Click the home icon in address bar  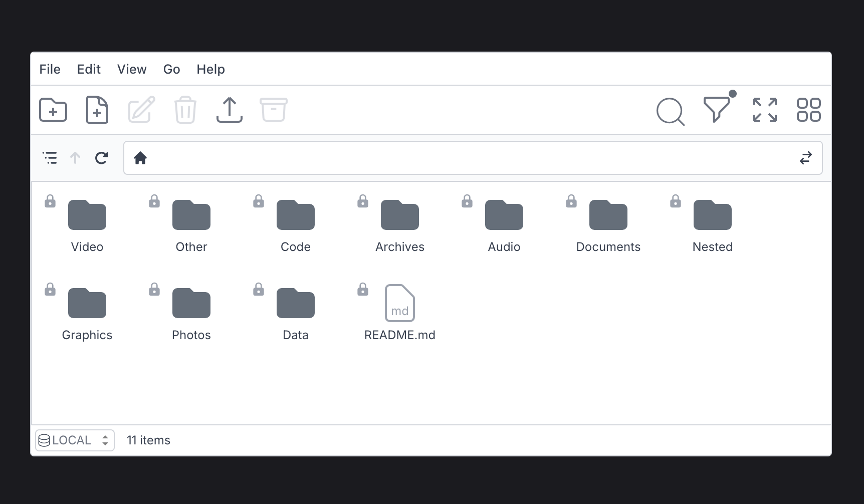coord(140,158)
